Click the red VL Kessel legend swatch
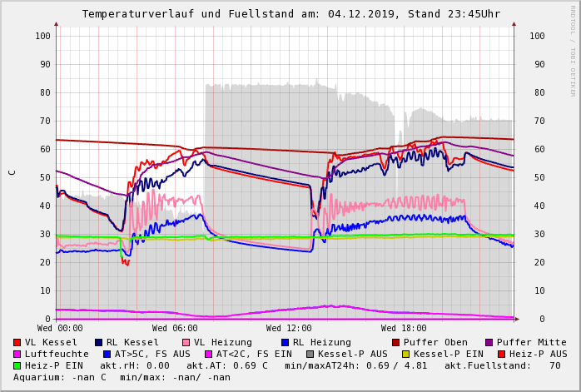581x392 pixels. pos(17,342)
